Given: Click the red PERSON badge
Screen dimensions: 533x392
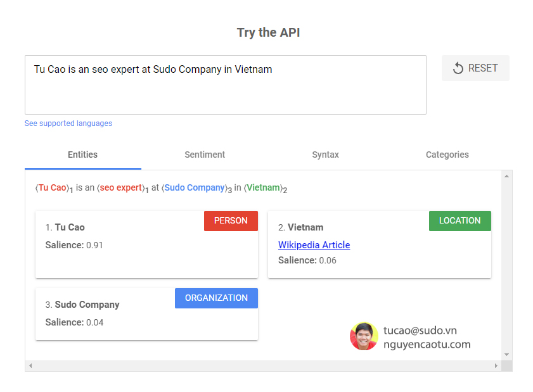Looking at the screenshot, I should coord(231,221).
